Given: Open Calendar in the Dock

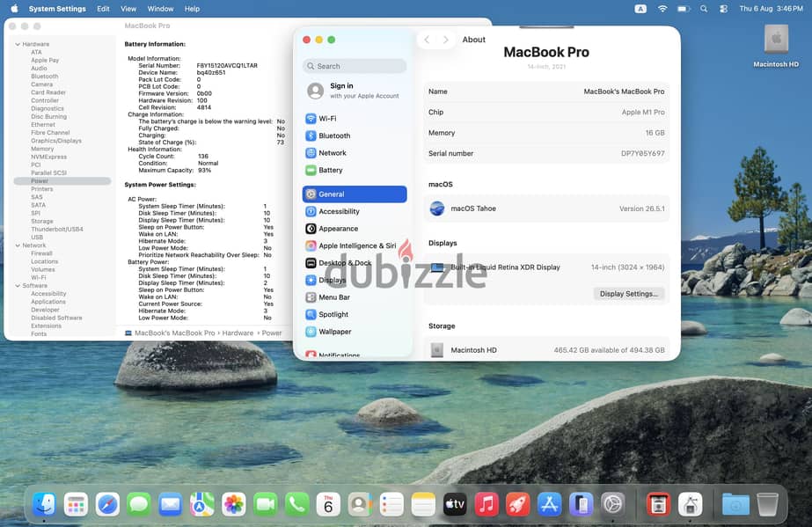Looking at the screenshot, I should click(x=328, y=504).
